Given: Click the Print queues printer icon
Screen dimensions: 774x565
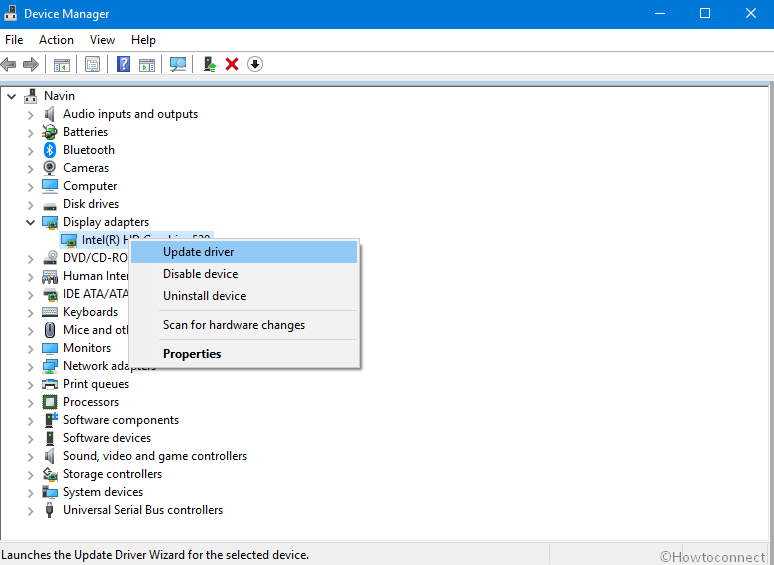Looking at the screenshot, I should (x=50, y=384).
